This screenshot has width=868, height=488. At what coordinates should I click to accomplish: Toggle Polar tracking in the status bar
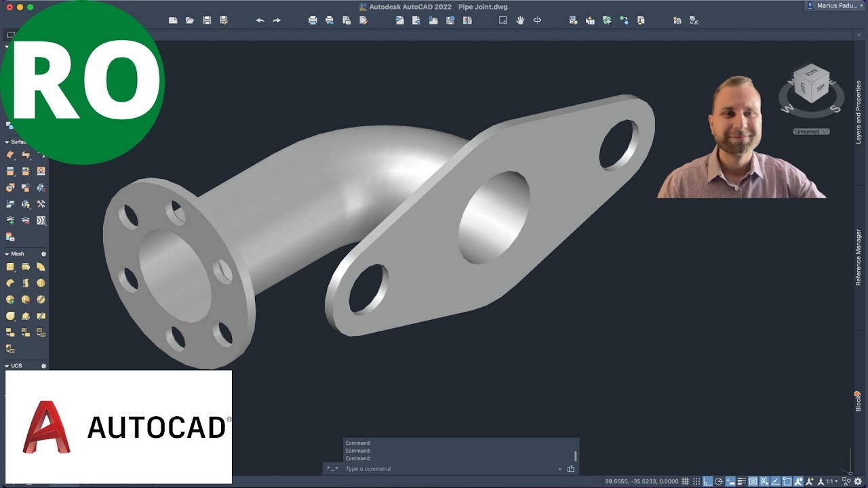[719, 481]
